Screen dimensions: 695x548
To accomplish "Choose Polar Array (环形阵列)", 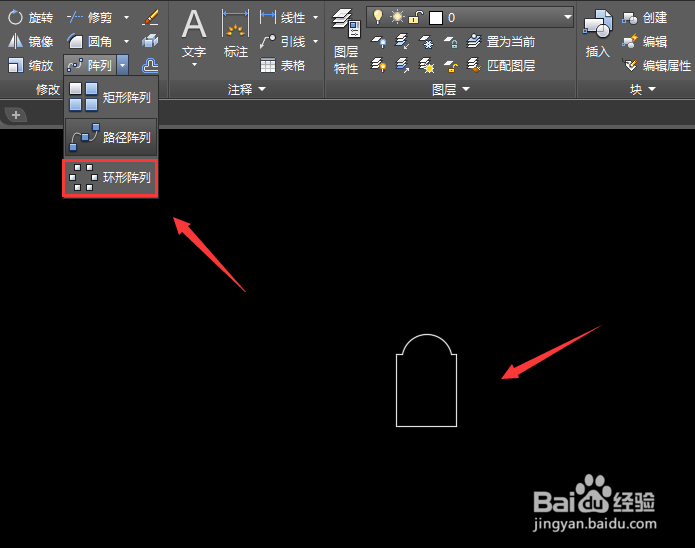I will pos(110,178).
